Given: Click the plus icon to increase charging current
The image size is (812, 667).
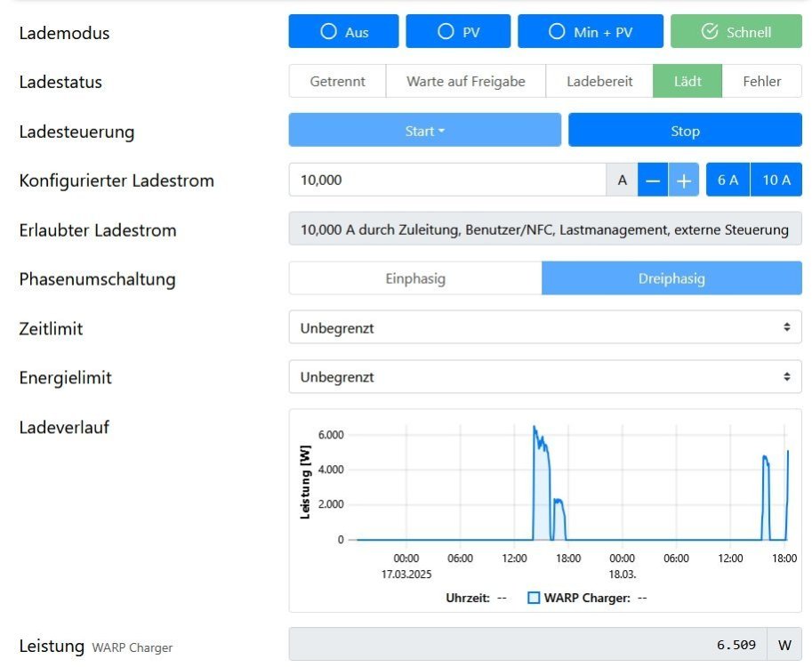Looking at the screenshot, I should pos(683,180).
